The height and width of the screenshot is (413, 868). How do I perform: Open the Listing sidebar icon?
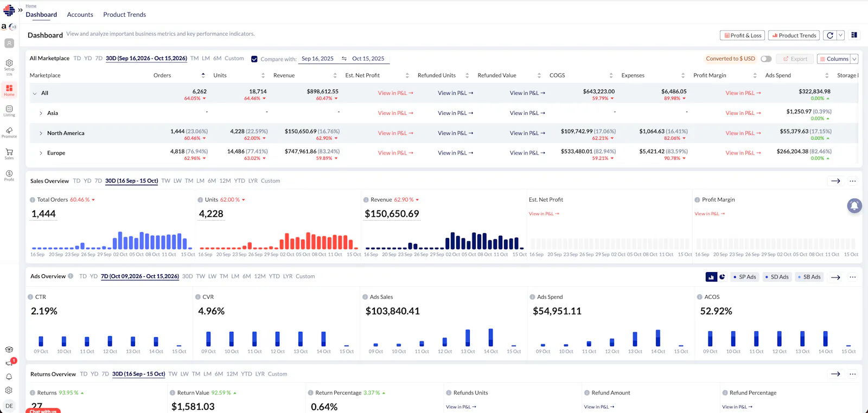[9, 111]
